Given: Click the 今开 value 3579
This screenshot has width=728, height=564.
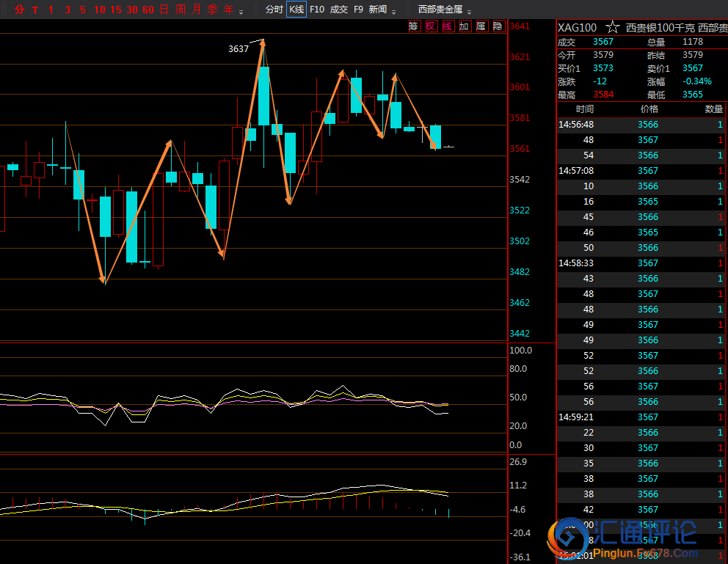Looking at the screenshot, I should [x=603, y=55].
